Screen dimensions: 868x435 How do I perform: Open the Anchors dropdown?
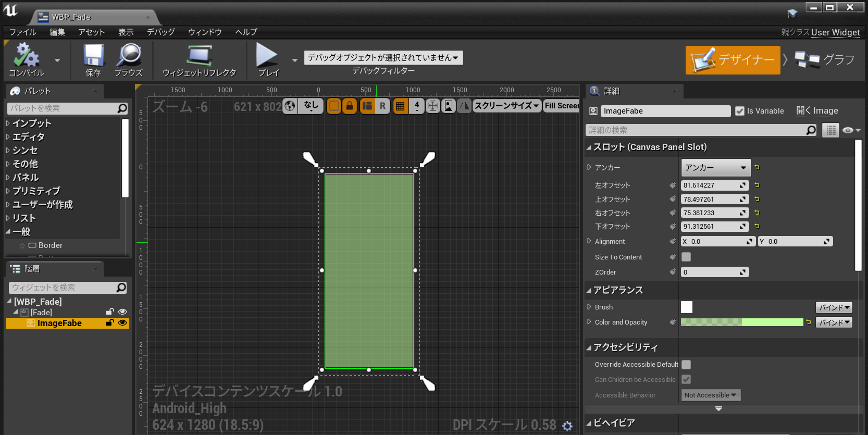pos(716,168)
